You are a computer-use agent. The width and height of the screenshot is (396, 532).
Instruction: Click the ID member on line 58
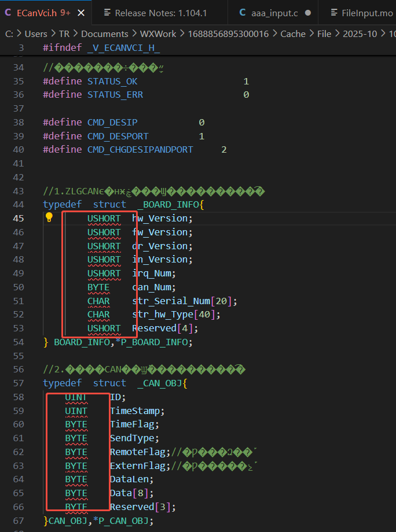pos(115,397)
